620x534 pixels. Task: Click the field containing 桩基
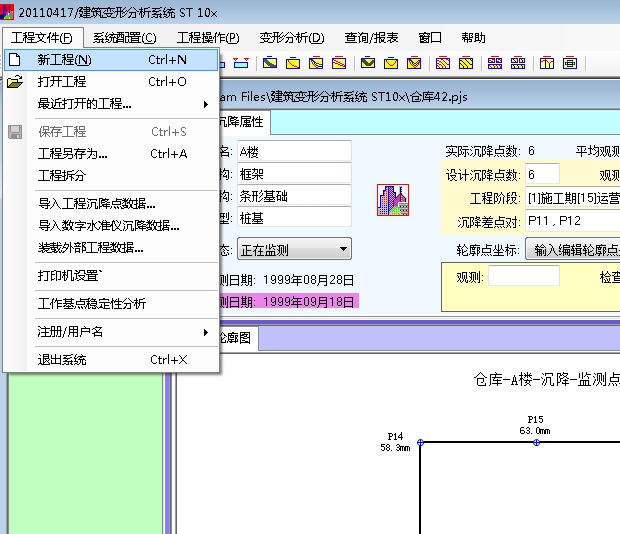click(x=294, y=217)
